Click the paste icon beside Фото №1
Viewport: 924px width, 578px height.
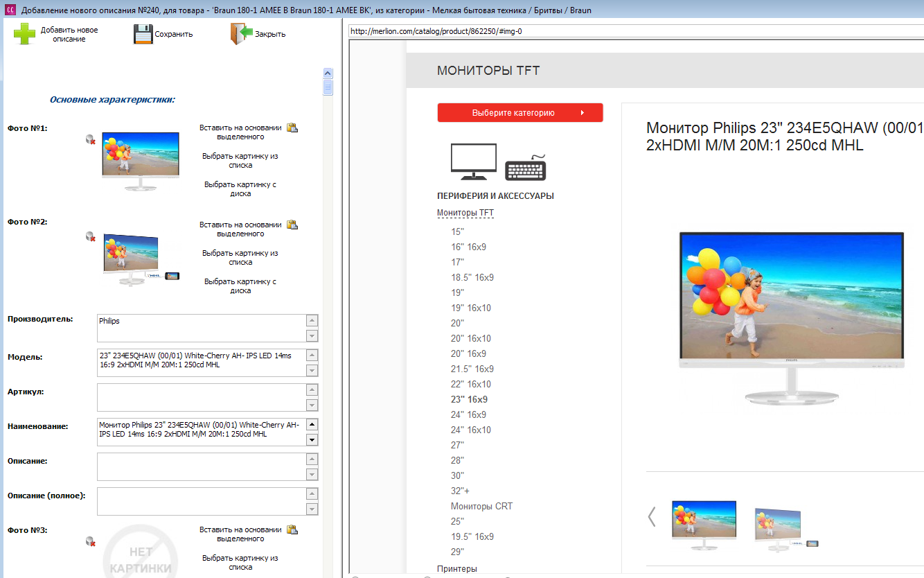tap(292, 128)
